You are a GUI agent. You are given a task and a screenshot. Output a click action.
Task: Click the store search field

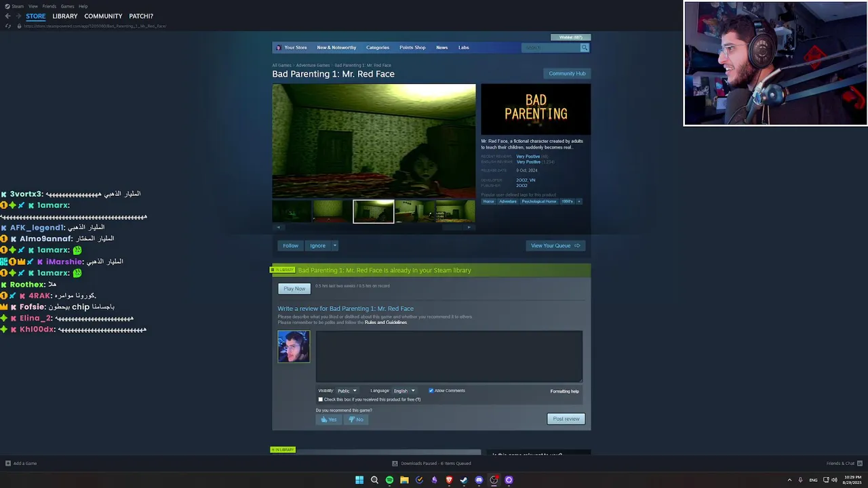pos(551,47)
